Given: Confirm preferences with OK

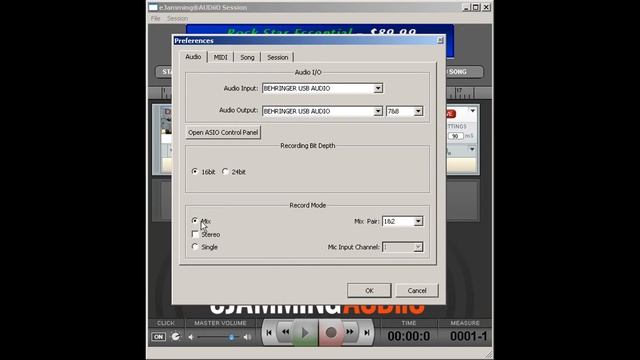Looking at the screenshot, I should pos(369,291).
